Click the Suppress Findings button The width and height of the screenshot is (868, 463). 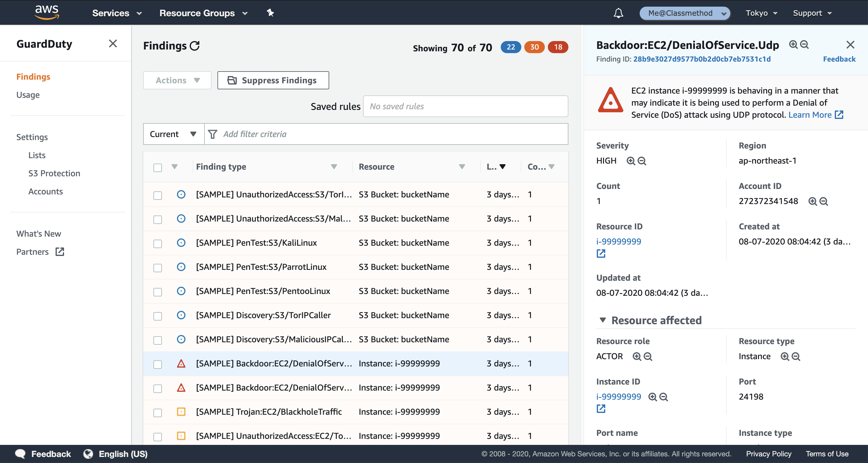point(273,80)
